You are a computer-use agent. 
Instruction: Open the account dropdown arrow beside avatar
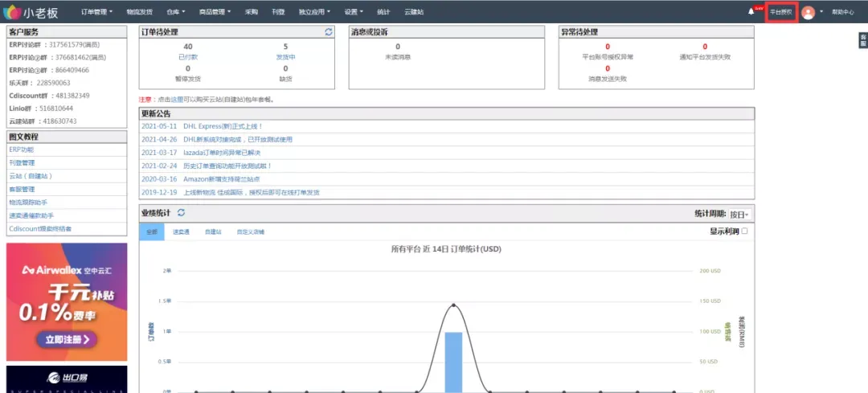point(821,11)
